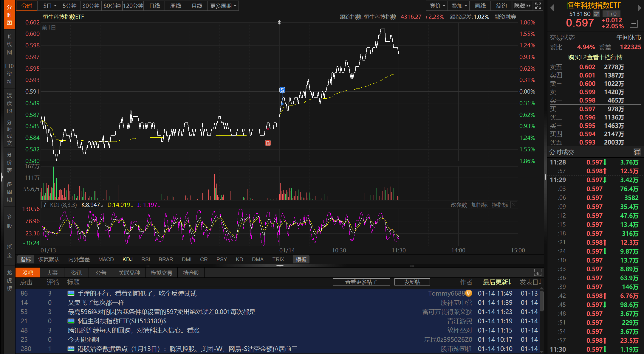Click the chart top resize handle
Image resolution: width=644 pixels, height=354 pixels.
(279, 22)
